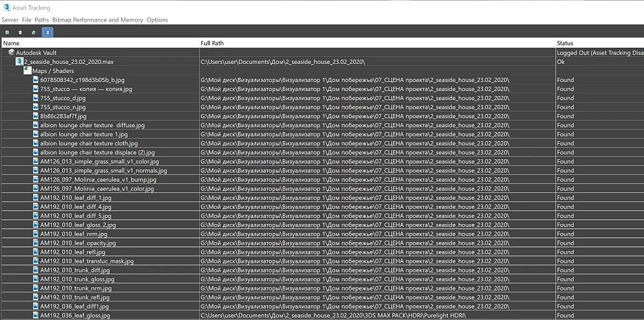Click bitmap icon of albion lounge chair texture cloth.jpg
Image resolution: width=644 pixels, height=320 pixels.
[x=36, y=143]
